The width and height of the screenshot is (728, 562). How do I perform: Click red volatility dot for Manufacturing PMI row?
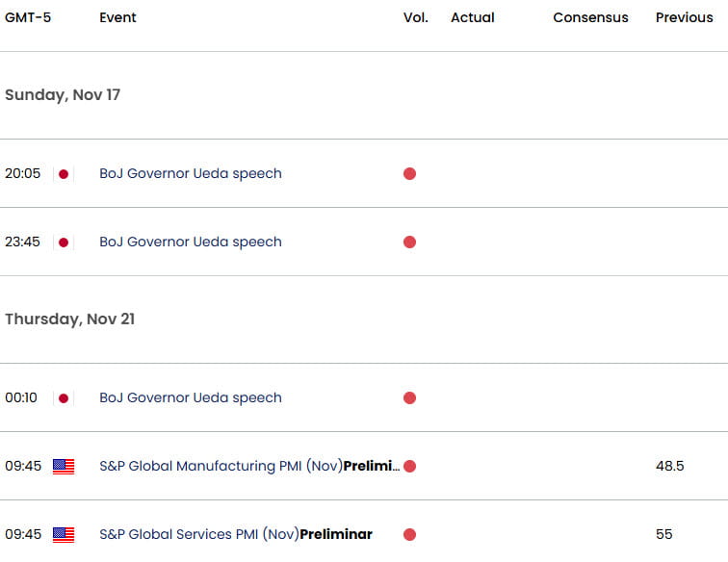click(x=409, y=467)
